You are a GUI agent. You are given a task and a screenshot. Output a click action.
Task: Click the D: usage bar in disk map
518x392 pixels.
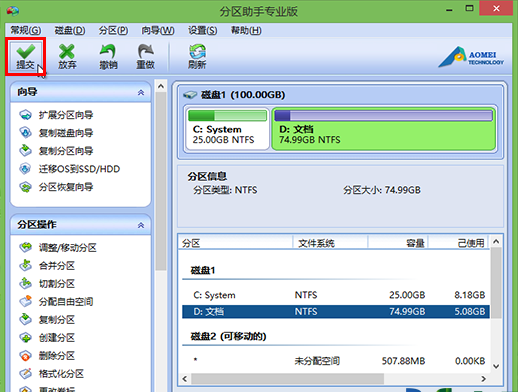point(384,116)
